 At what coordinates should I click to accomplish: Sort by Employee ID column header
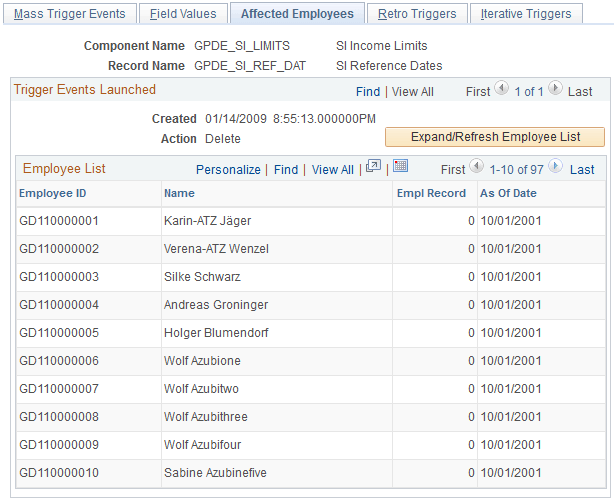pos(52,193)
